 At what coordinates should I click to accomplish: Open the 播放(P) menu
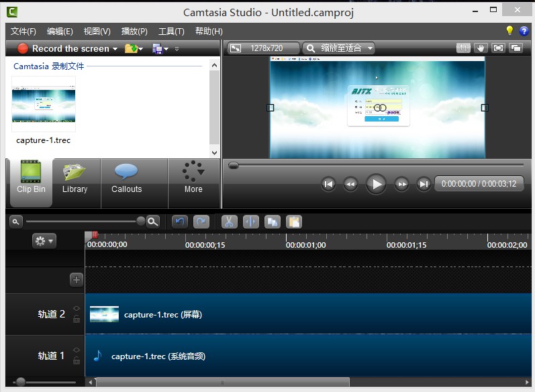(134, 32)
